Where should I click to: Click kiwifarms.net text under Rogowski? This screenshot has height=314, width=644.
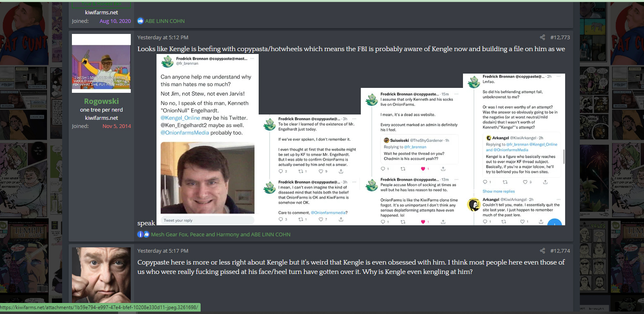[x=101, y=118]
